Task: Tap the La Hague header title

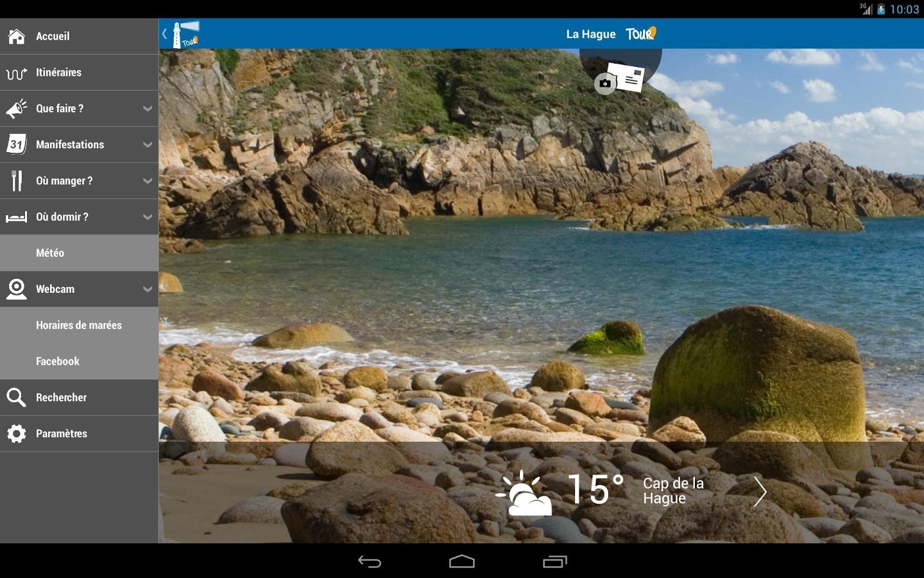Action: pos(591,34)
